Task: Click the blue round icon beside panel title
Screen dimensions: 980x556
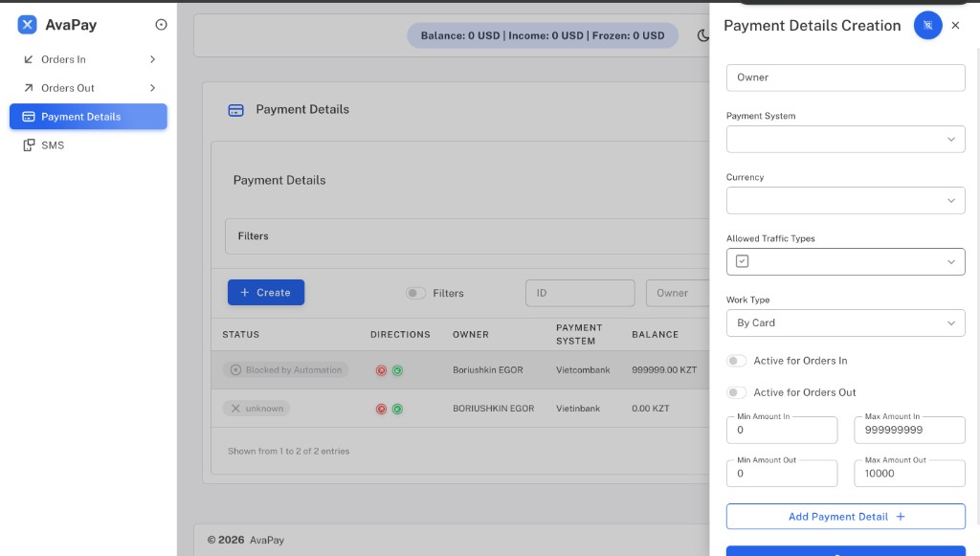Action: 927,26
